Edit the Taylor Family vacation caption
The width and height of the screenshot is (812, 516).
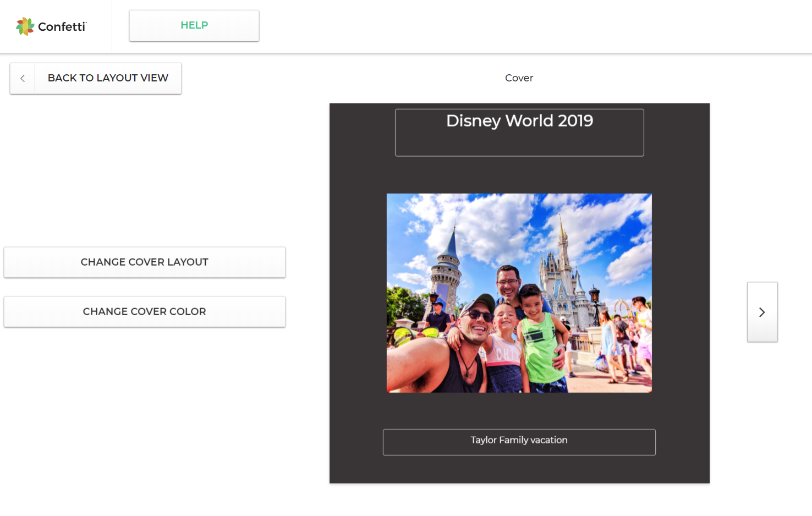pos(519,441)
